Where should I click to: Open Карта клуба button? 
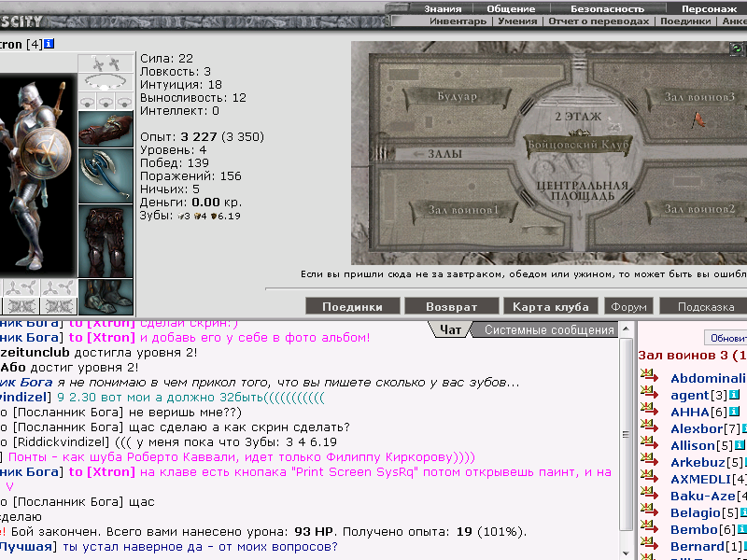coord(551,306)
